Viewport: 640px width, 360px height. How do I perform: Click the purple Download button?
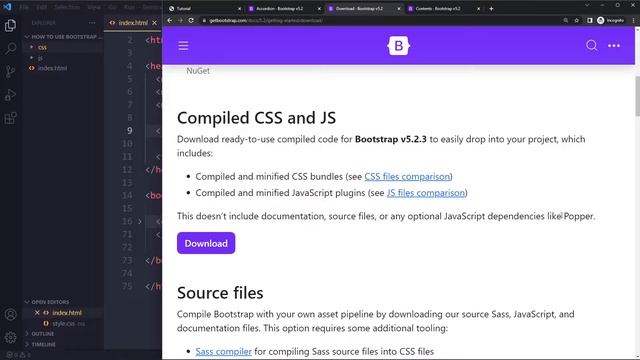click(206, 243)
